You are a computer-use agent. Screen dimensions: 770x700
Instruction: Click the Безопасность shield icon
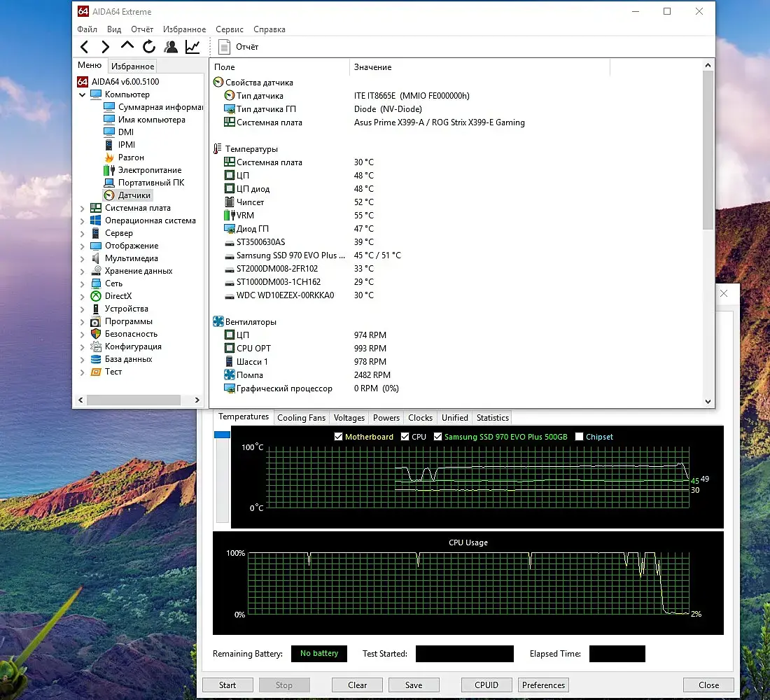point(96,334)
